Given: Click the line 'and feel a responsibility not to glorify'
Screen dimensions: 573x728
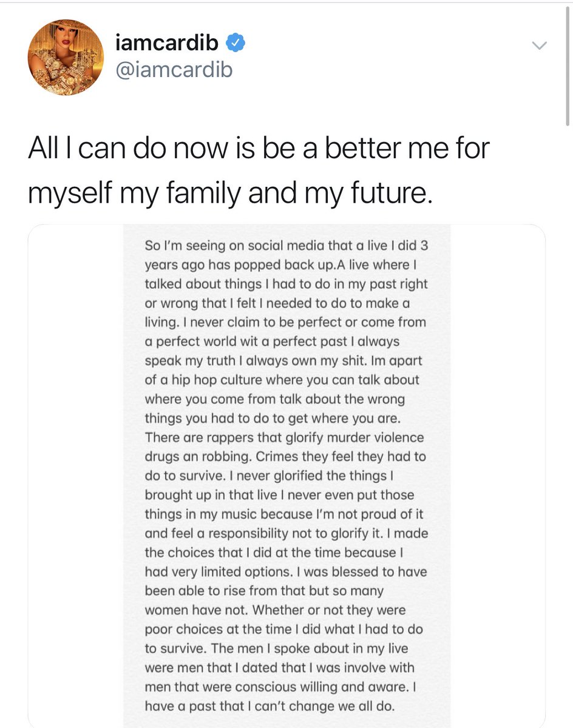Looking at the screenshot, I should pos(286,534).
